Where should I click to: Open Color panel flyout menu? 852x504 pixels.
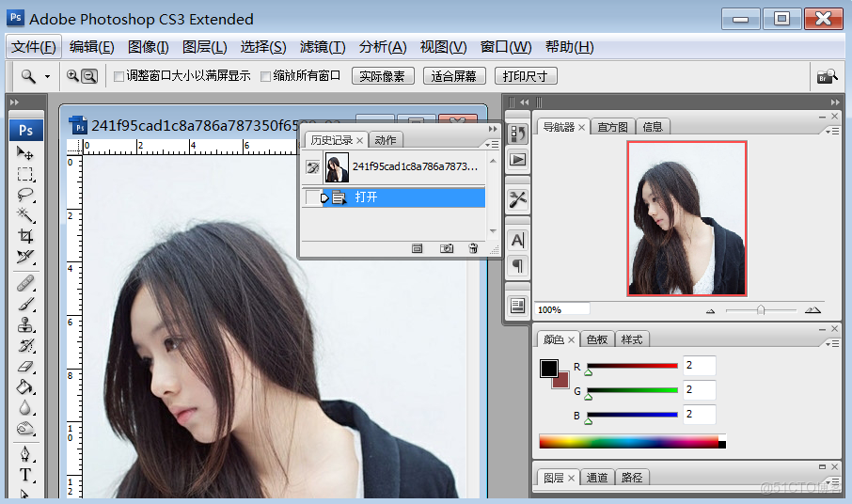click(x=832, y=343)
